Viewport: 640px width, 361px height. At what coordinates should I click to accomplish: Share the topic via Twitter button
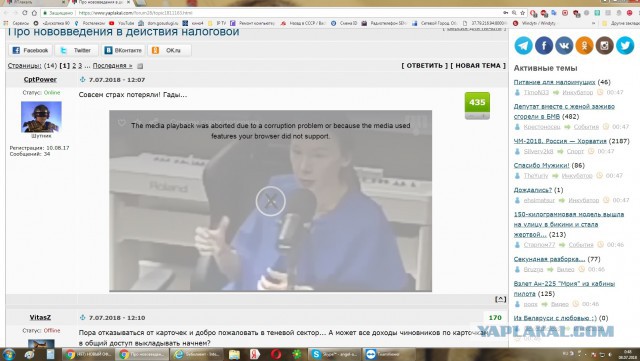(x=77, y=50)
